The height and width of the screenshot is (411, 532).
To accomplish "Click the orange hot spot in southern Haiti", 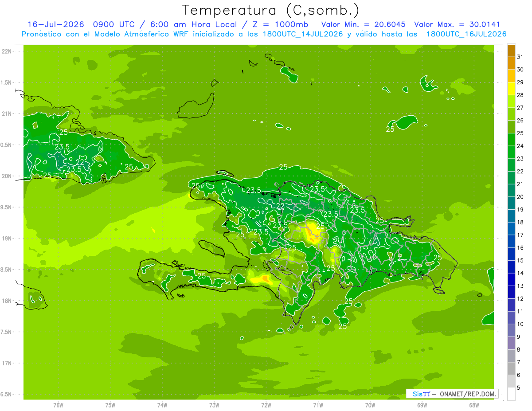I will [265, 278].
